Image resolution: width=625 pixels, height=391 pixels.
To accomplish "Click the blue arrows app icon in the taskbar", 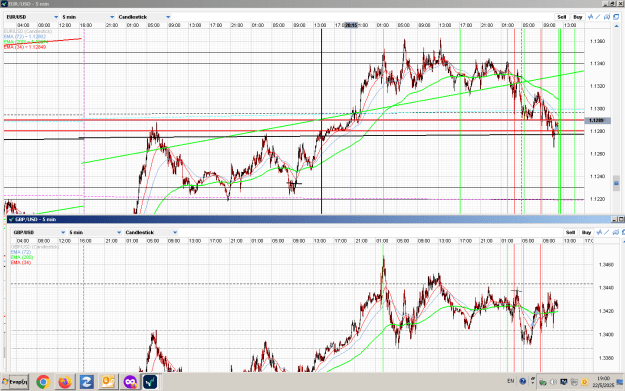I will click(x=86, y=382).
